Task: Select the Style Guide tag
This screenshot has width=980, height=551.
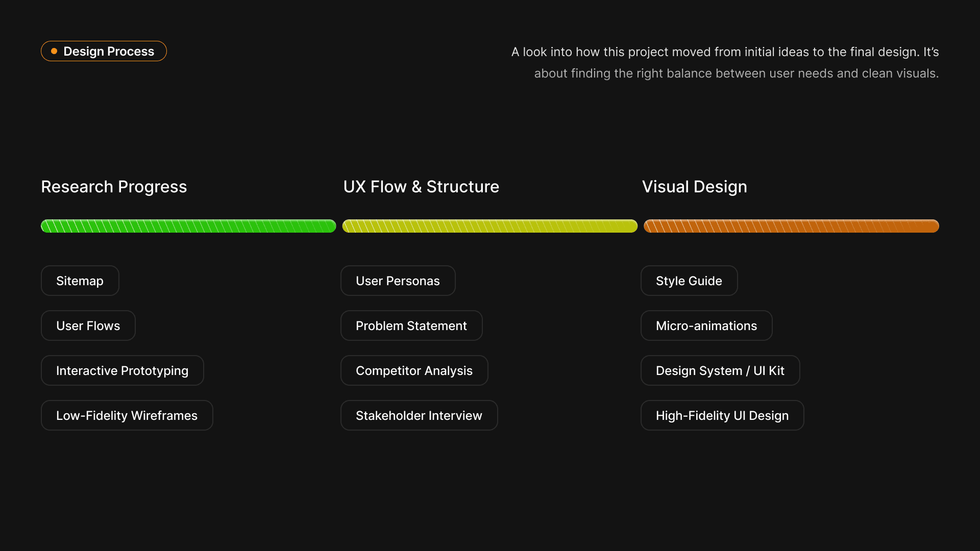Action: point(689,281)
